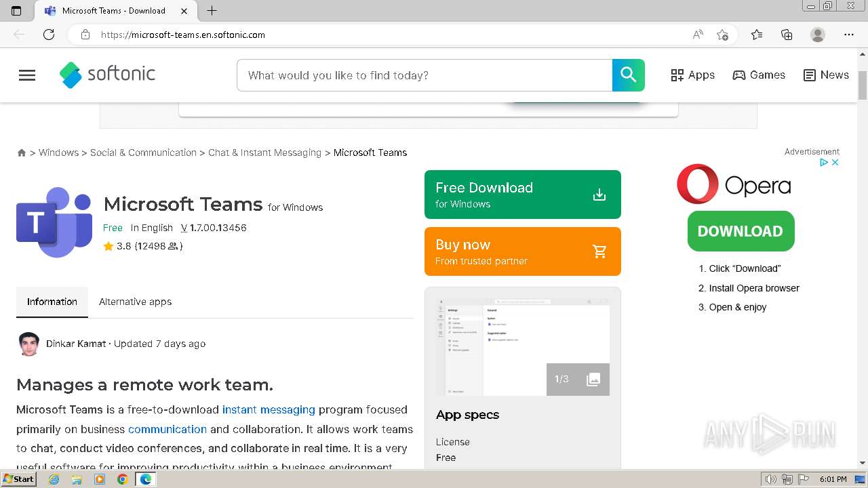Click the volume tray icon
The height and width of the screenshot is (488, 868).
(771, 479)
